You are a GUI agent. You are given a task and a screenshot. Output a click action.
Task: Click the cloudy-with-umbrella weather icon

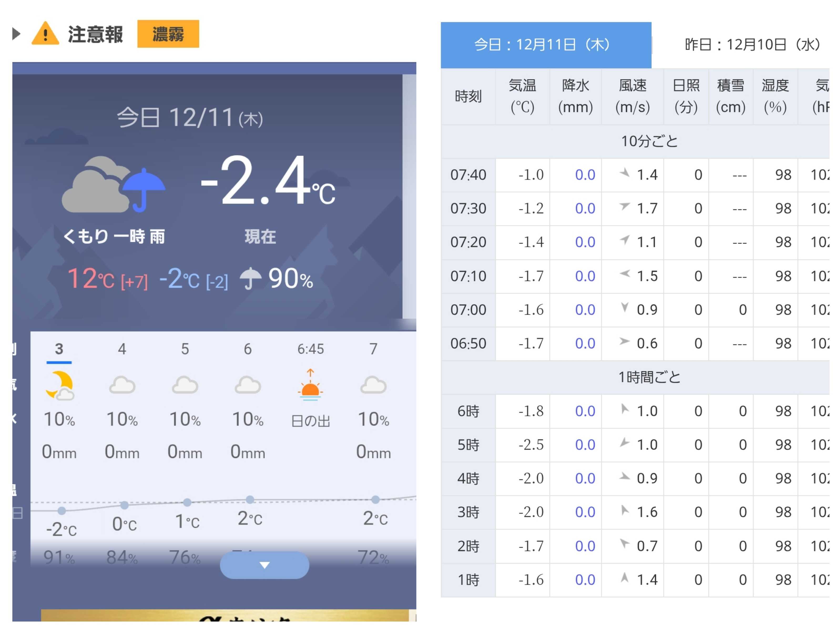pyautogui.click(x=113, y=185)
